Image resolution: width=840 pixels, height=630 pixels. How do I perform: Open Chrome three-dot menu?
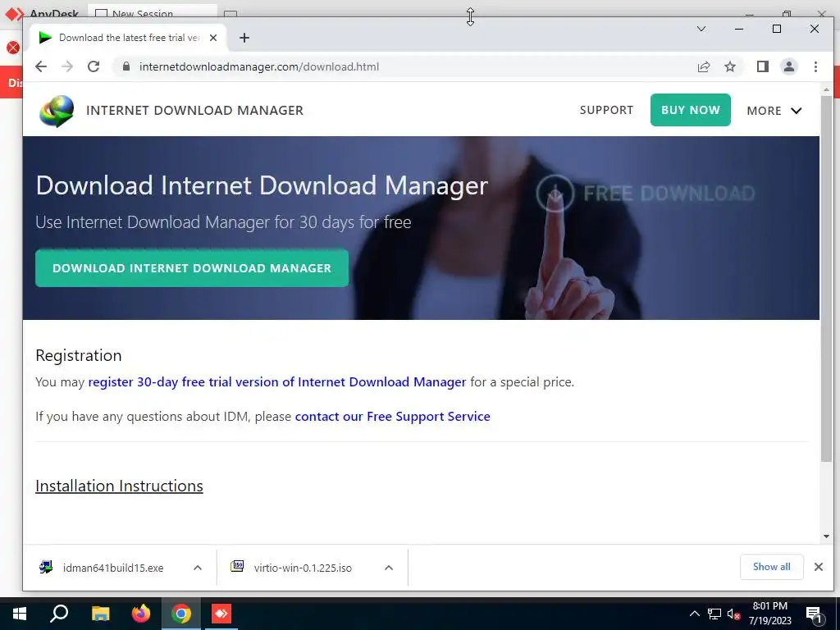point(815,66)
